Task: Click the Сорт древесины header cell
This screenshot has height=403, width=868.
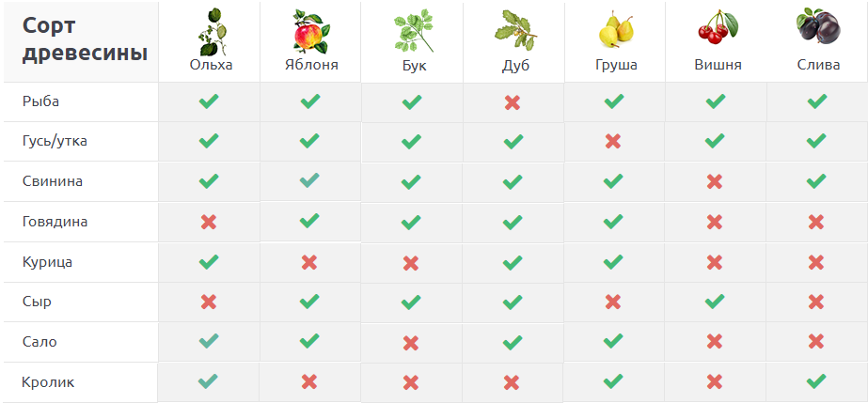Action: [x=81, y=40]
